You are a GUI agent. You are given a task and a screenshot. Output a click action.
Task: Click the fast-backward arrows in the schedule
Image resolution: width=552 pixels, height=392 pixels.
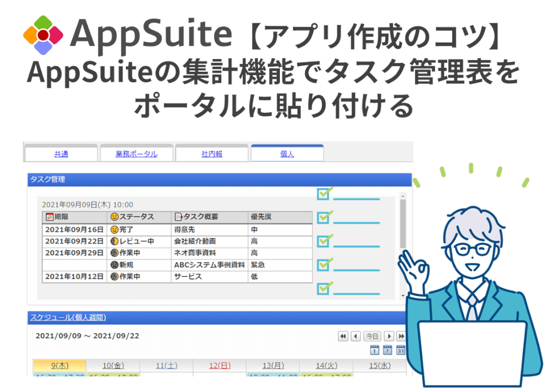343,336
